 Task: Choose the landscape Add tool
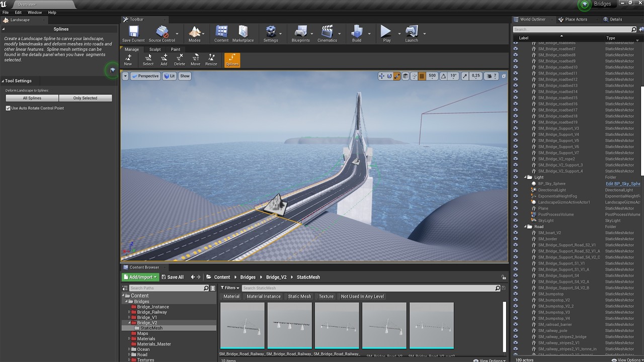pyautogui.click(x=164, y=60)
